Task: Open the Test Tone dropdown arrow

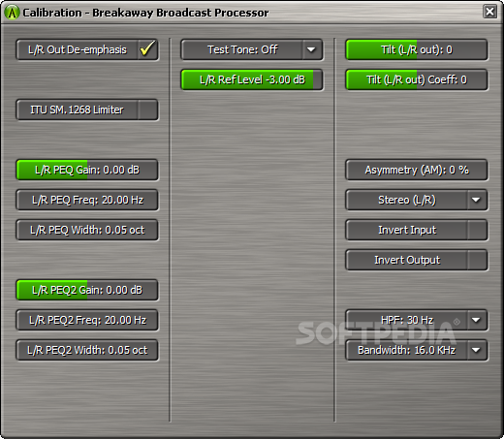Action: (x=312, y=49)
